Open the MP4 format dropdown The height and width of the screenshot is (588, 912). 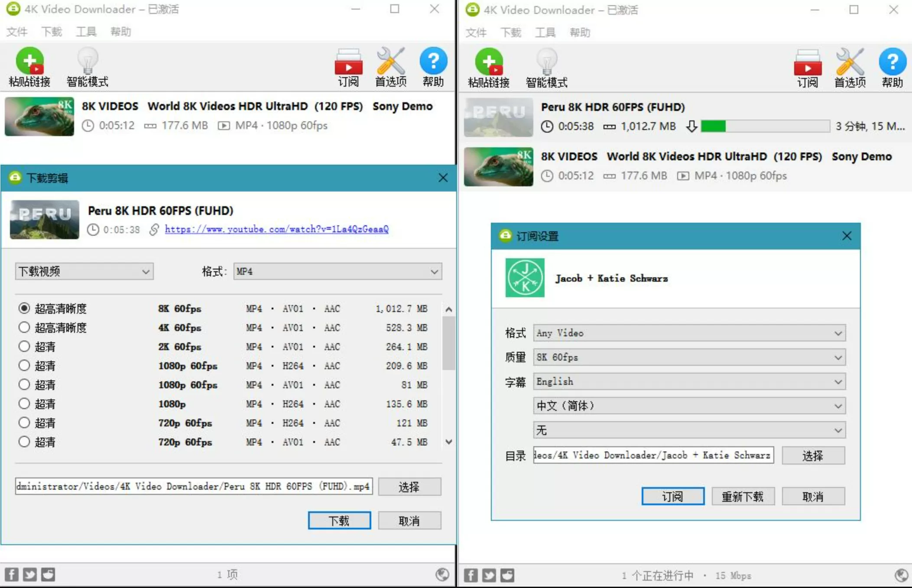338,272
